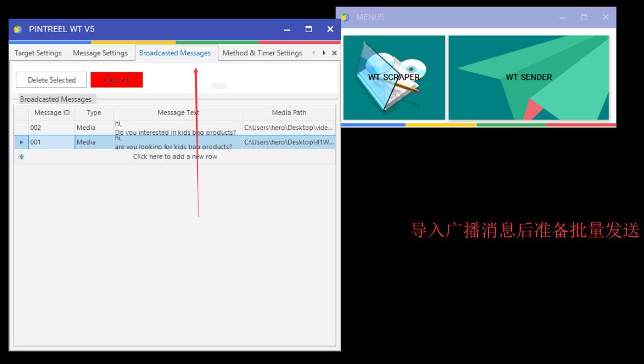Viewport: 644px width, 364px height.
Task: Click the red Clear All button
Action: 117,80
